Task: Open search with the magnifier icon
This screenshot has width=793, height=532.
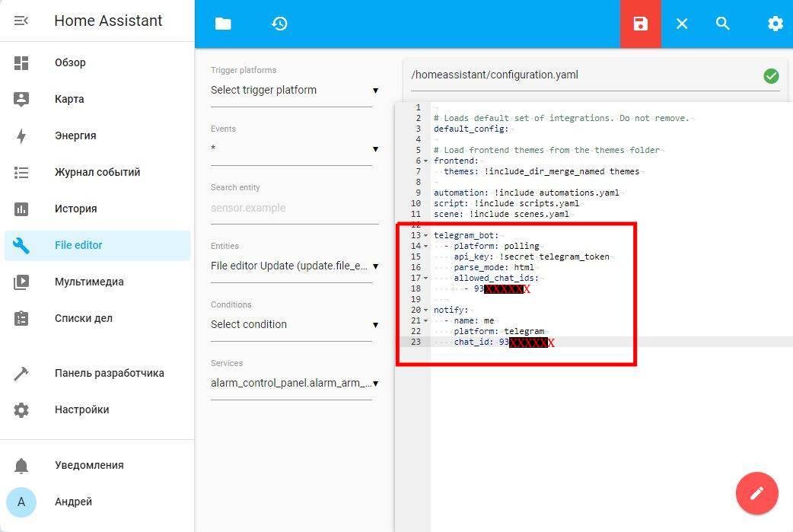Action: coord(723,24)
